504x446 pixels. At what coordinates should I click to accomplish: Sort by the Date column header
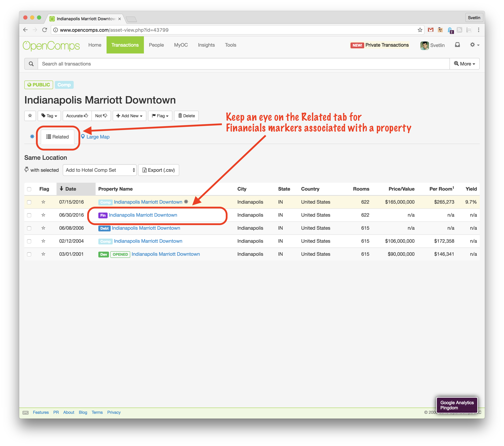pos(76,189)
